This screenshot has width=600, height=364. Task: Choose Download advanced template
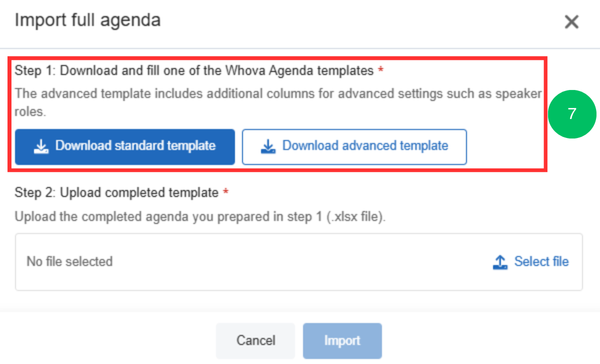tap(354, 147)
